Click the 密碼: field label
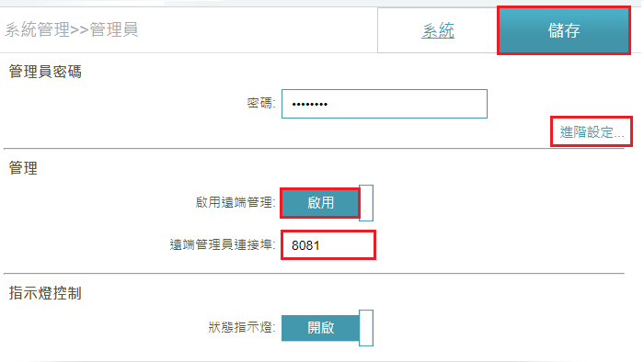644x362 pixels. tap(260, 103)
